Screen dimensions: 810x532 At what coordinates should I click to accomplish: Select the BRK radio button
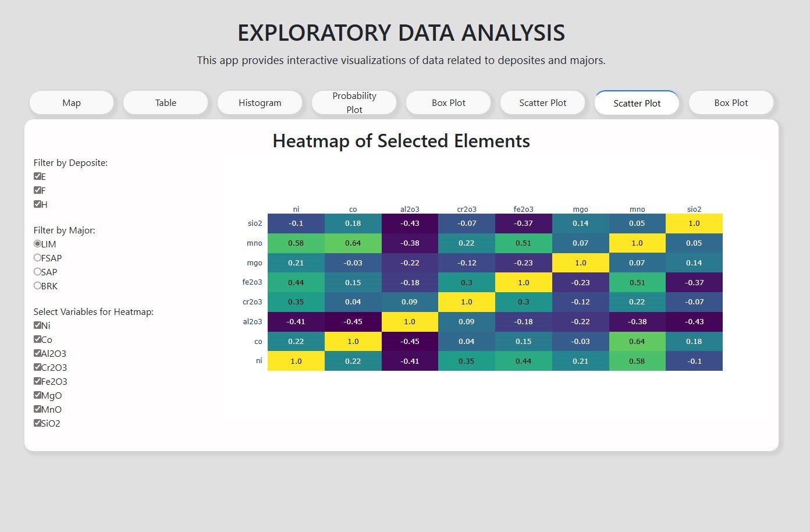point(38,286)
